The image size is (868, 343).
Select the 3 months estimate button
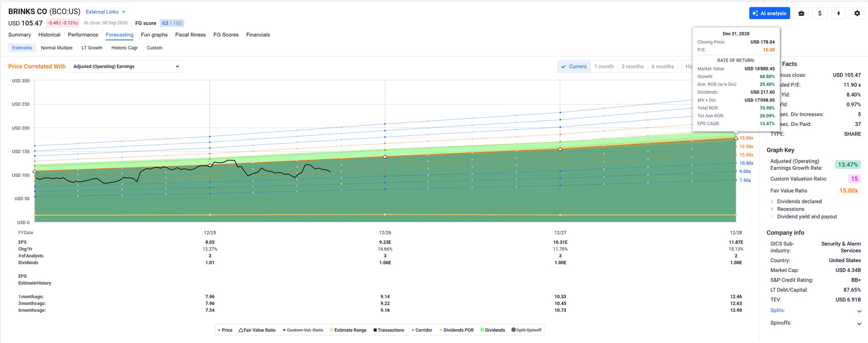click(x=632, y=66)
